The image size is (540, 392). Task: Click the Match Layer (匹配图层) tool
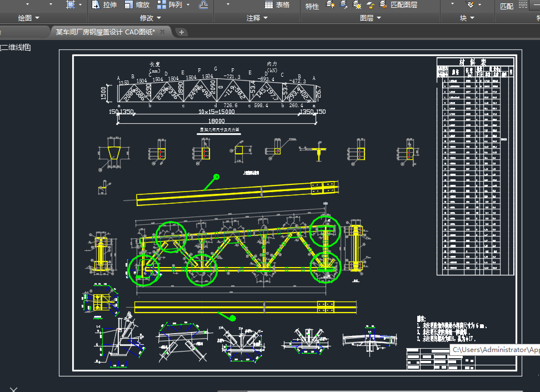398,4
